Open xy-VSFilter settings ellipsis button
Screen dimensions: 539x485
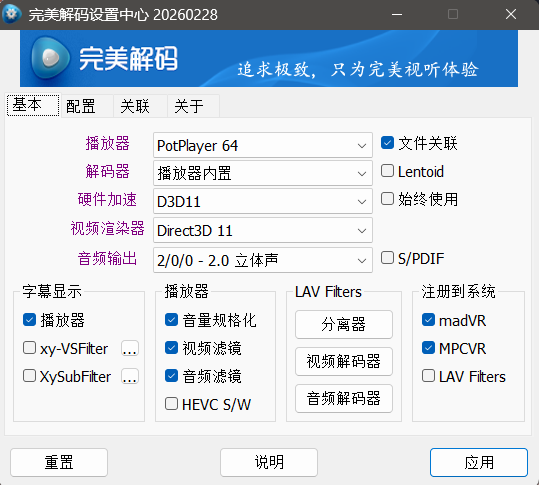coord(130,348)
